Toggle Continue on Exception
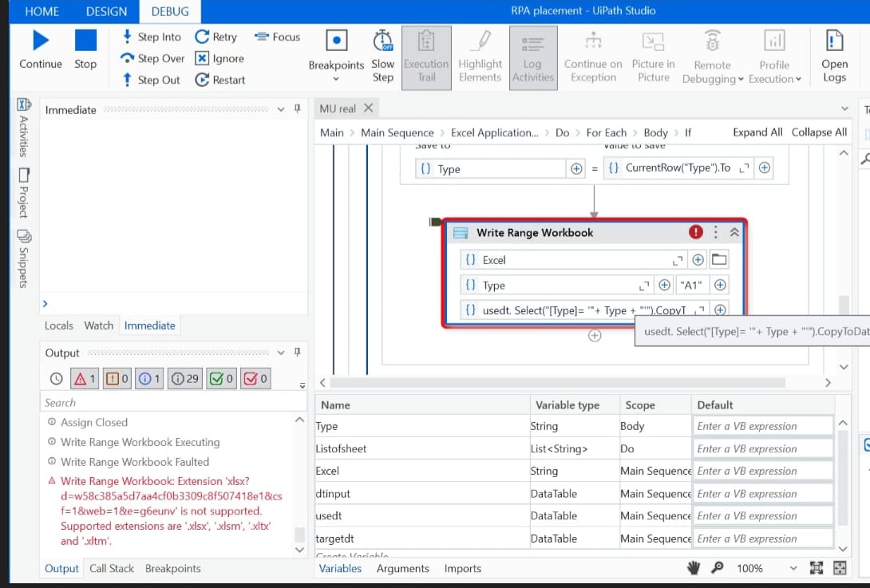 593,56
